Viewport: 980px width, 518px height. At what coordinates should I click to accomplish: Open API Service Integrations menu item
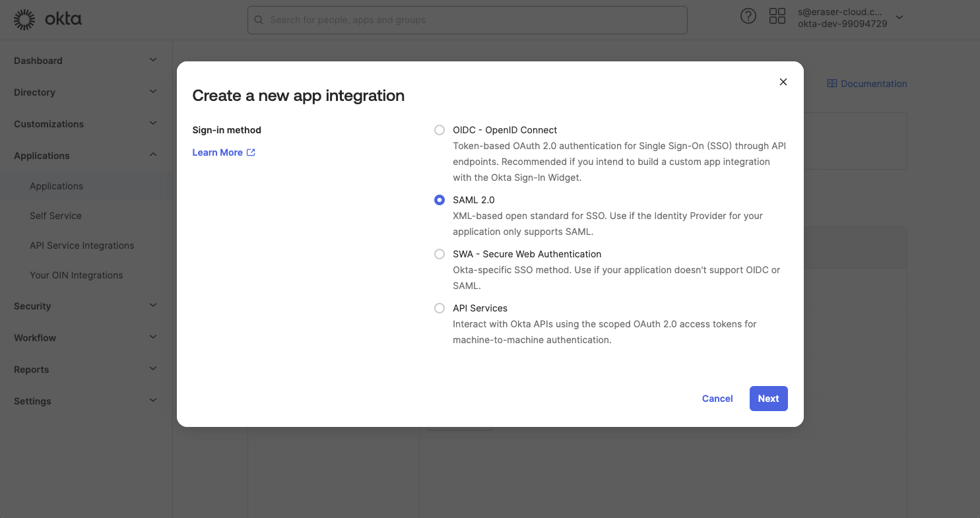click(82, 245)
